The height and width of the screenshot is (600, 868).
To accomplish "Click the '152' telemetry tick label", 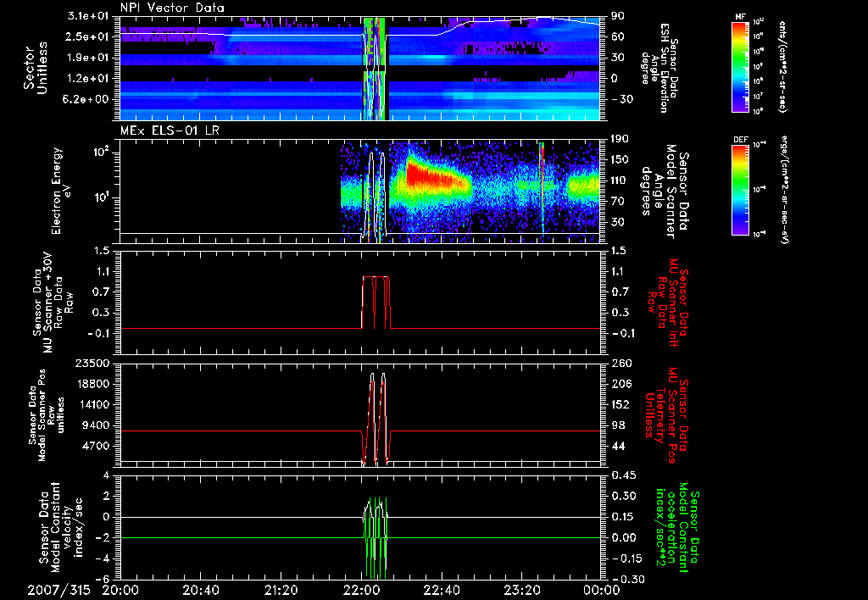I will click(x=620, y=404).
